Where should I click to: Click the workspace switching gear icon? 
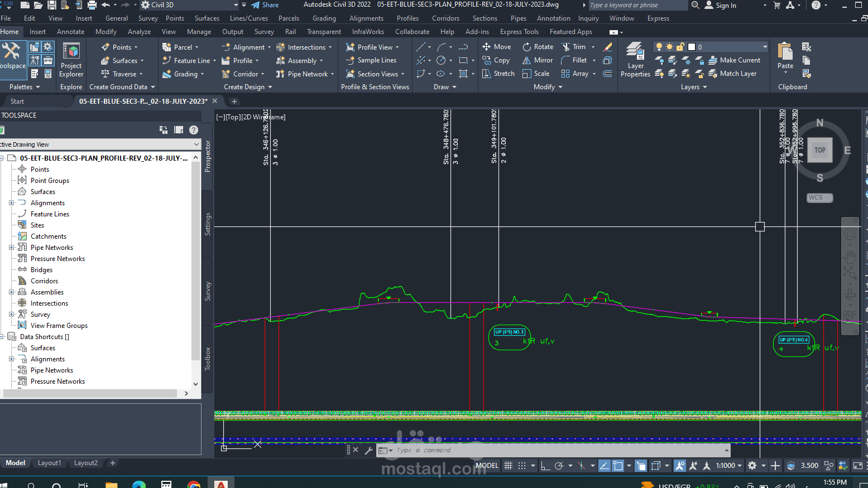coord(752,466)
